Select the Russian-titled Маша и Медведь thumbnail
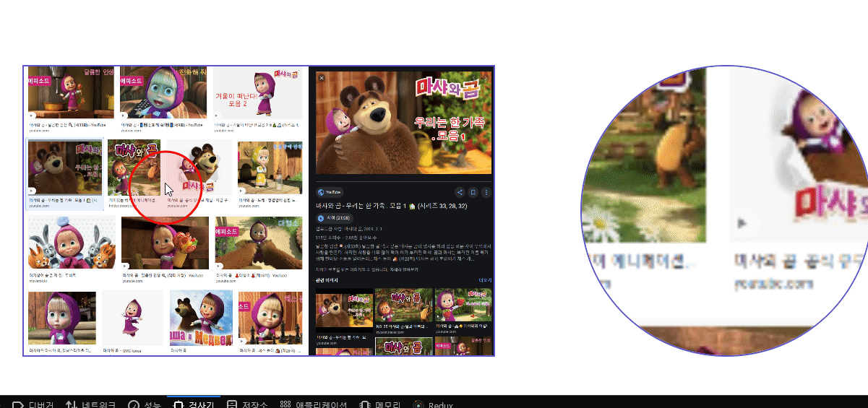This screenshot has width=868, height=408. (x=201, y=318)
